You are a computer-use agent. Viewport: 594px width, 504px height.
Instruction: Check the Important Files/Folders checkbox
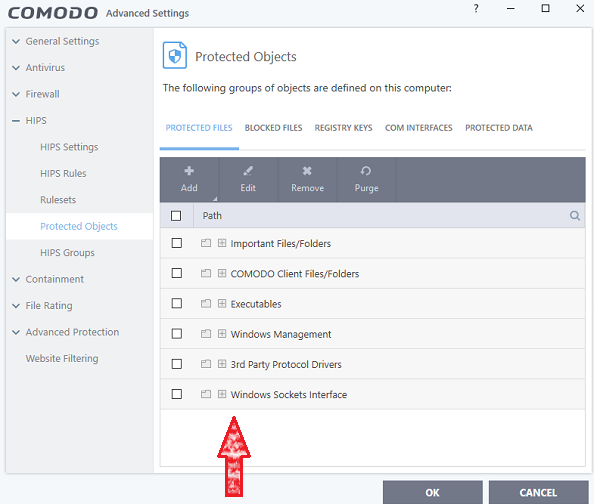point(177,243)
